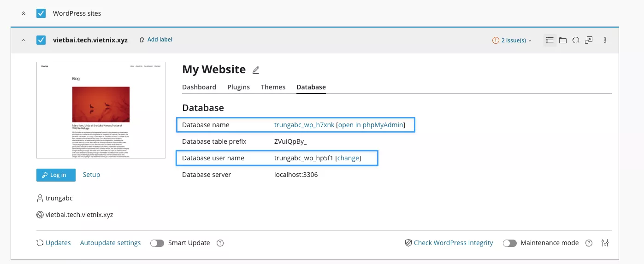644x264 pixels.
Task: Click the trungabc_wp_hp5f1 user name value
Action: (x=304, y=158)
